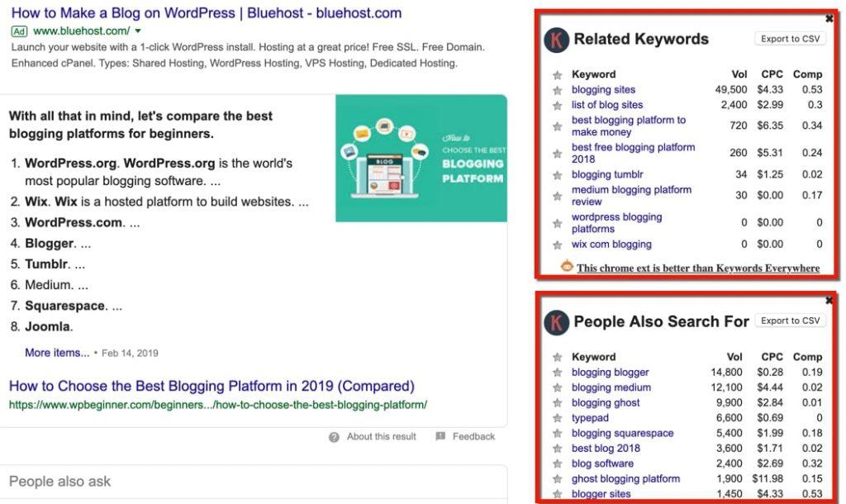Open 'medium blogging platform review' keyword
Screen dimensions: 846x504
pyautogui.click(x=631, y=195)
